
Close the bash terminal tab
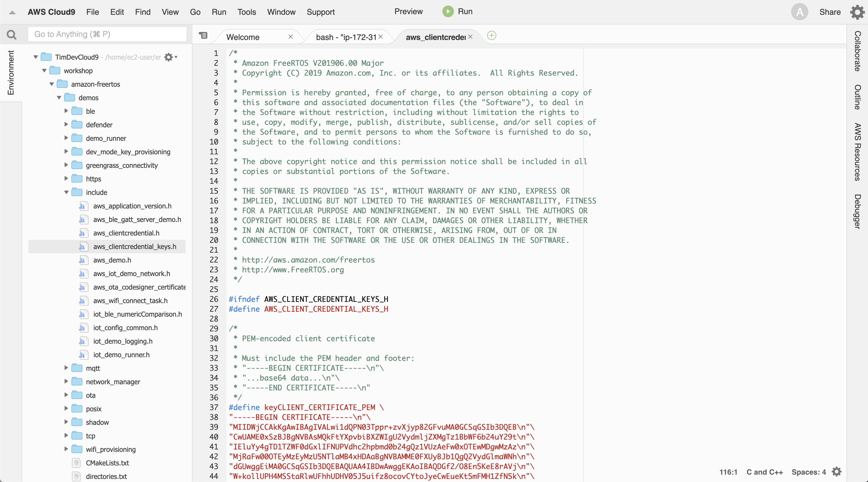[x=380, y=37]
